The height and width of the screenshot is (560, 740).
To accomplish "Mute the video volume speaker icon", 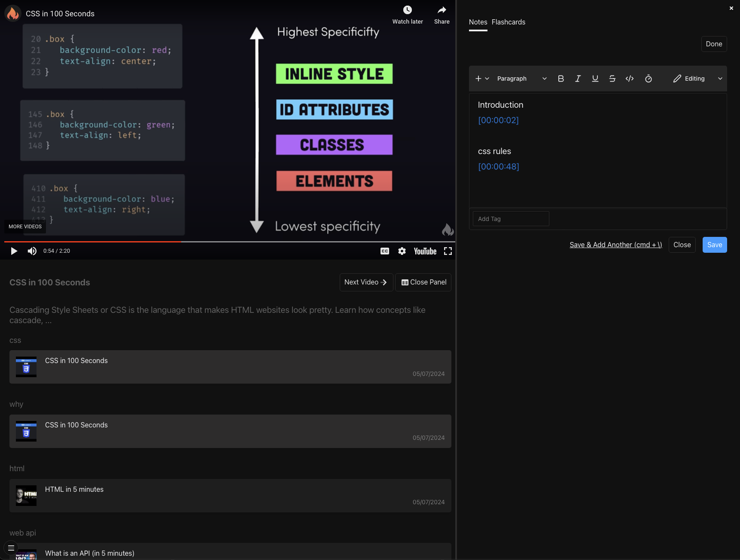I will 32,251.
